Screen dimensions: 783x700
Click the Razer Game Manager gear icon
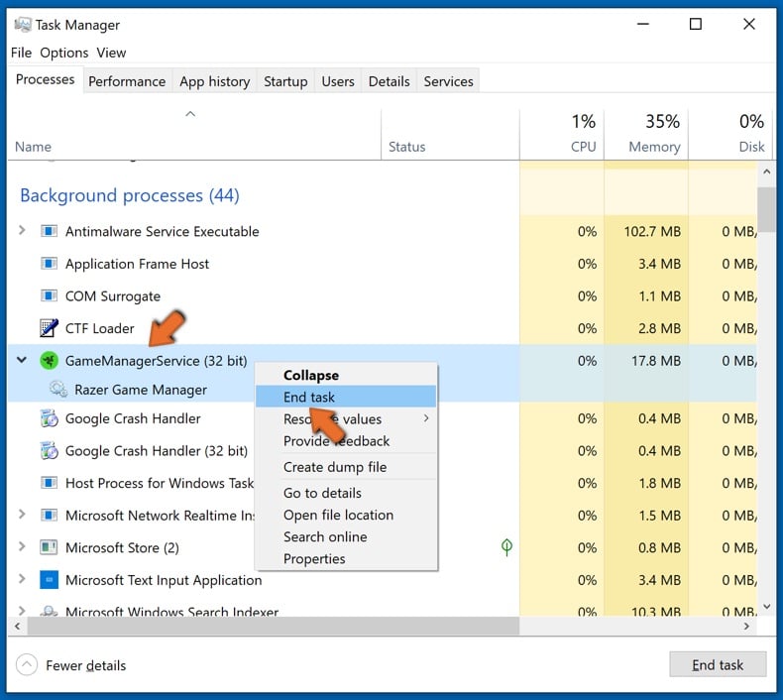tap(58, 389)
